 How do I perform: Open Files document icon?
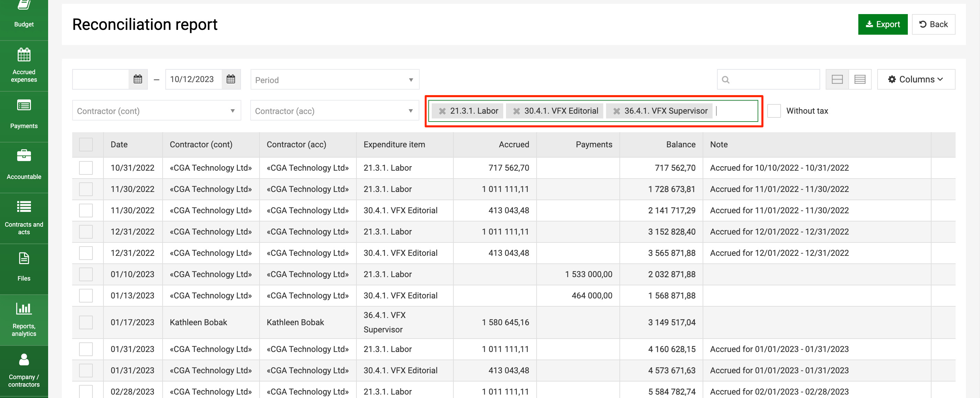point(24,259)
